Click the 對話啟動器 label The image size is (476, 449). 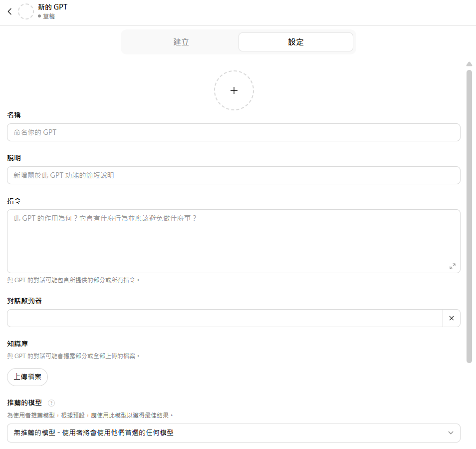pyautogui.click(x=24, y=301)
